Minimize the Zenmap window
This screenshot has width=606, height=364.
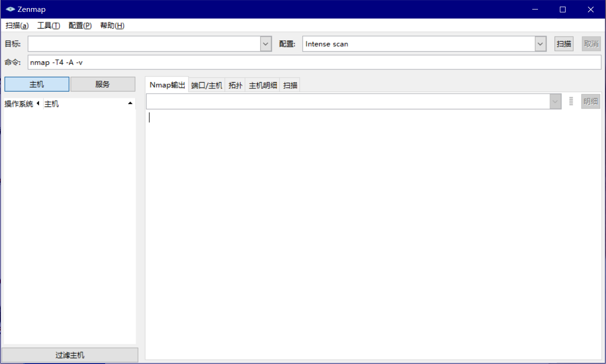(x=535, y=10)
